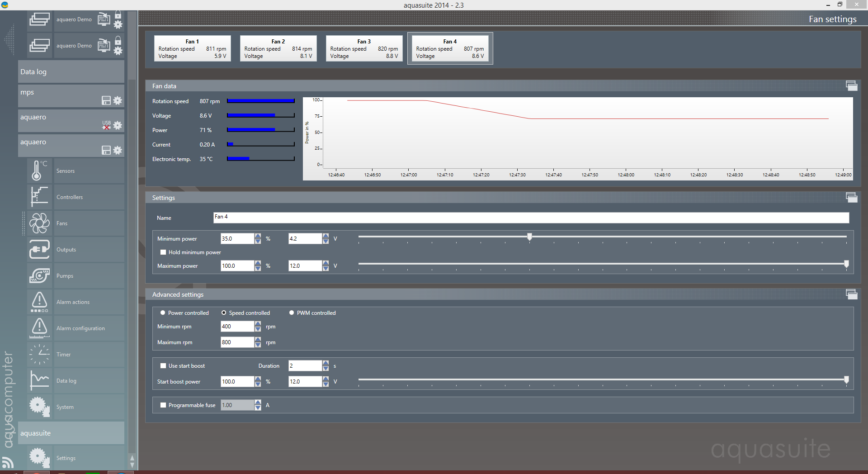This screenshot has width=868, height=474.
Task: Click the Minimum power slider handle
Action: point(529,237)
